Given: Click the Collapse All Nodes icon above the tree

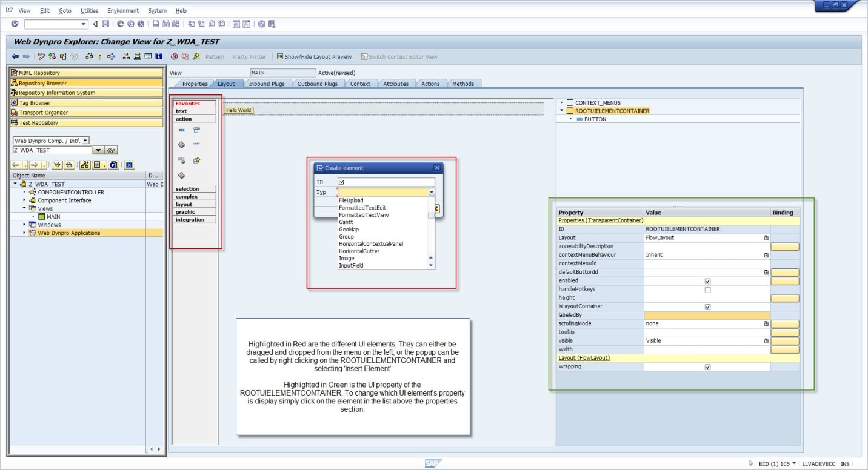Looking at the screenshot, I should pos(69,165).
